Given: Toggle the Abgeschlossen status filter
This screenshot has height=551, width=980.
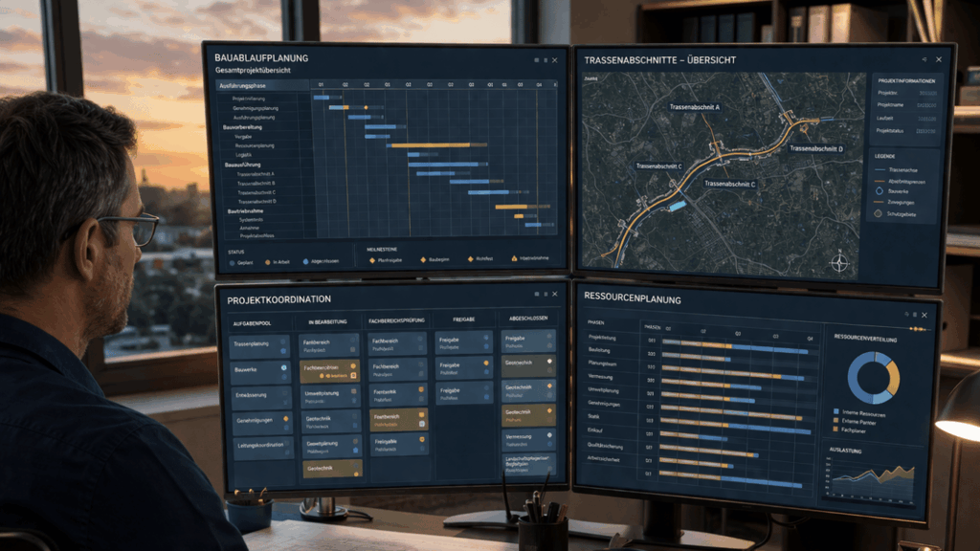Looking at the screenshot, I should pyautogui.click(x=304, y=260).
